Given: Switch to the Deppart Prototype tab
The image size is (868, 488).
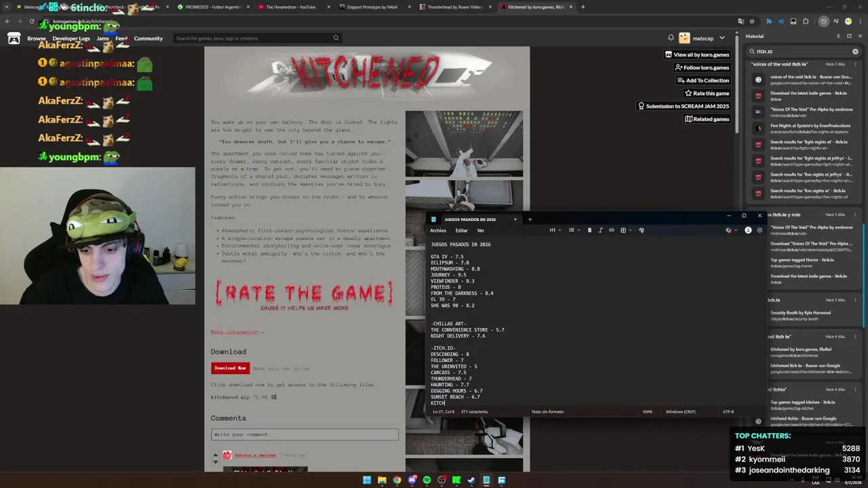Looking at the screenshot, I should pyautogui.click(x=374, y=7).
